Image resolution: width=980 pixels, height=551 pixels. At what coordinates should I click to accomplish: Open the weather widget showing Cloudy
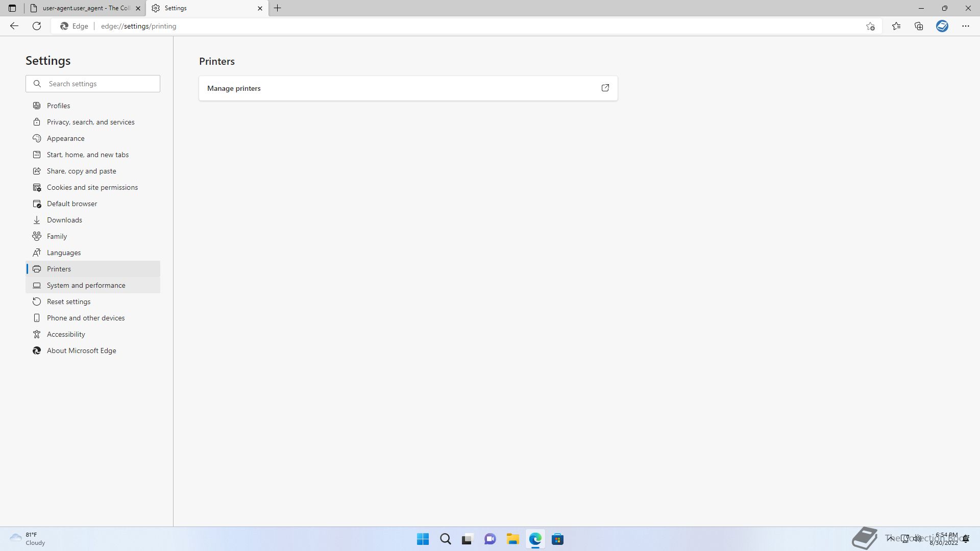click(x=28, y=539)
